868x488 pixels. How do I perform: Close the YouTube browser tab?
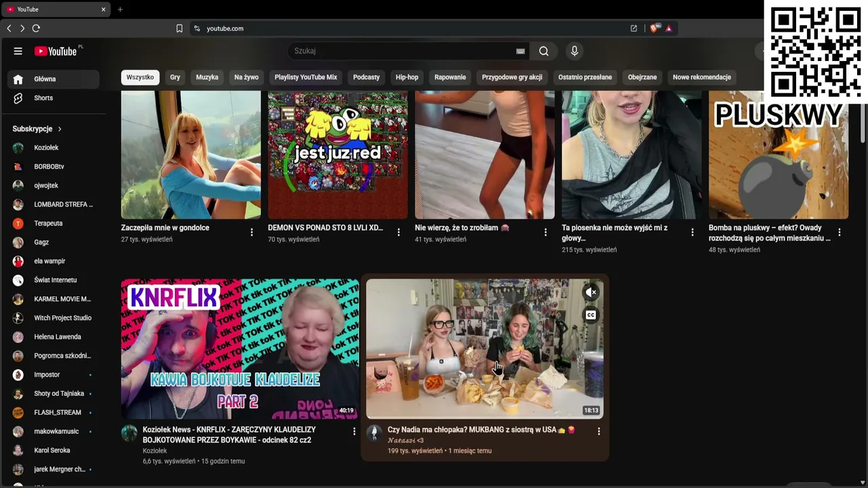[103, 9]
